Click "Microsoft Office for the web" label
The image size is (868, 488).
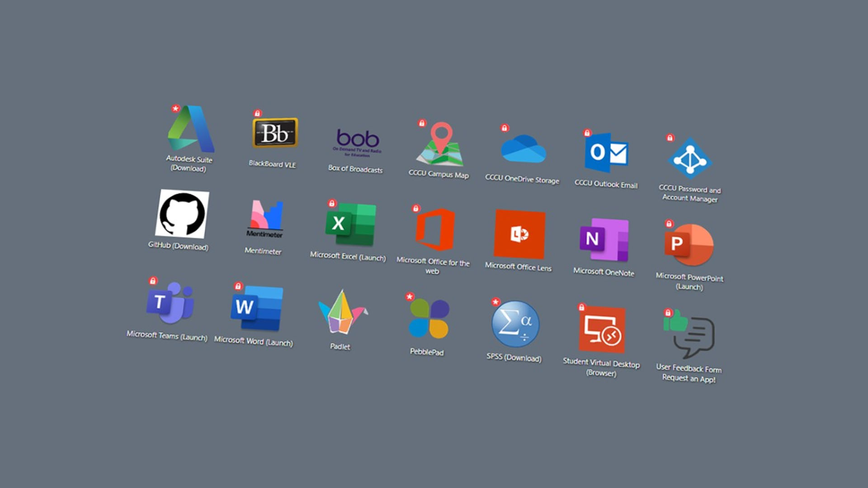(x=433, y=266)
